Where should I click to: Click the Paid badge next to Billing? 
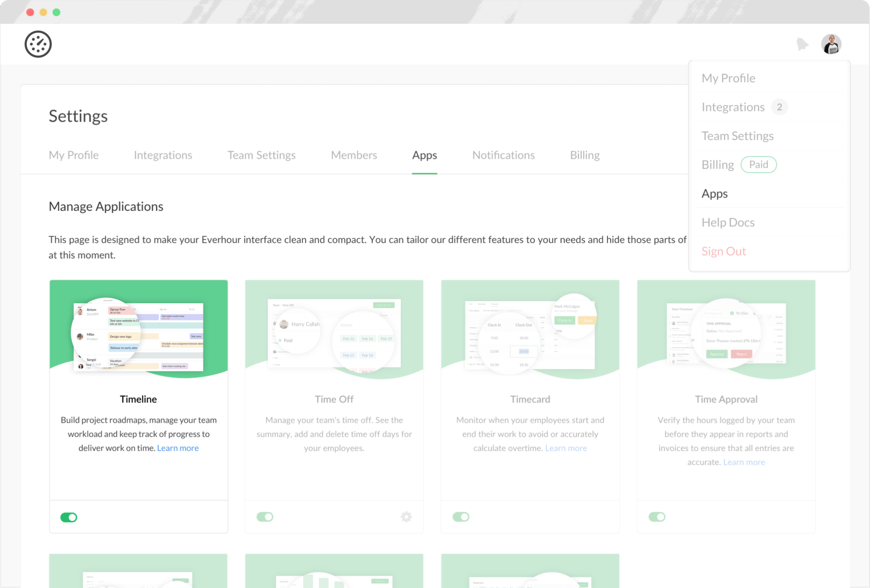tap(759, 164)
